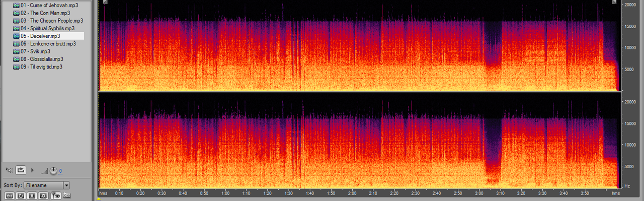Click top-left corner handle of spectrogram
Image resolution: width=644 pixels, height=201 pixels.
point(105,2)
